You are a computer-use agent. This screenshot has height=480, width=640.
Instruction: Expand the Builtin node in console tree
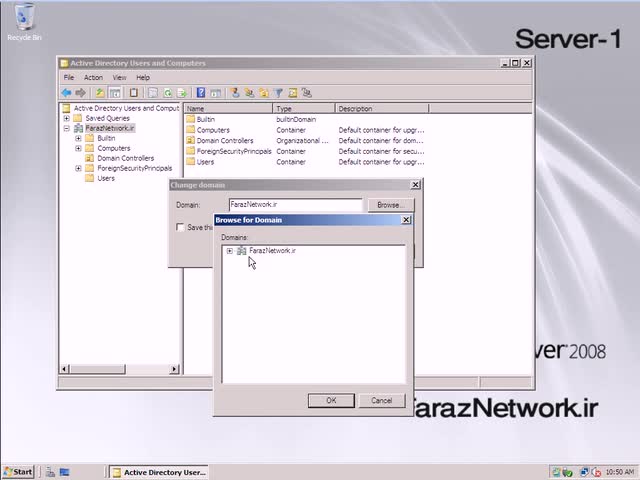tap(78, 138)
